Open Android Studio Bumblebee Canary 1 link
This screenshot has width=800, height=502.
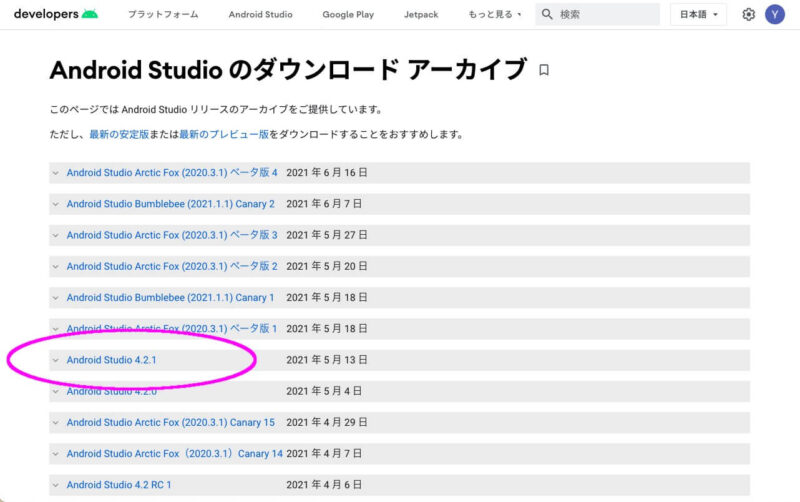tap(170, 297)
